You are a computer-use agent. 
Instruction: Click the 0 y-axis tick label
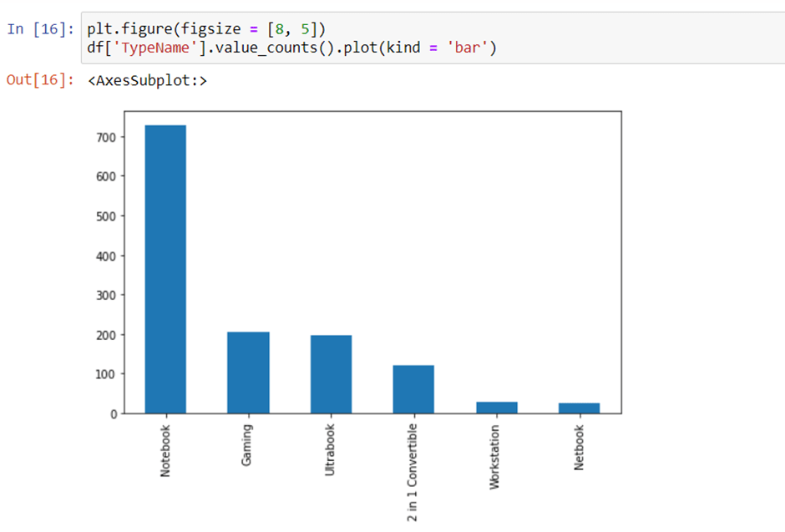pyautogui.click(x=114, y=414)
